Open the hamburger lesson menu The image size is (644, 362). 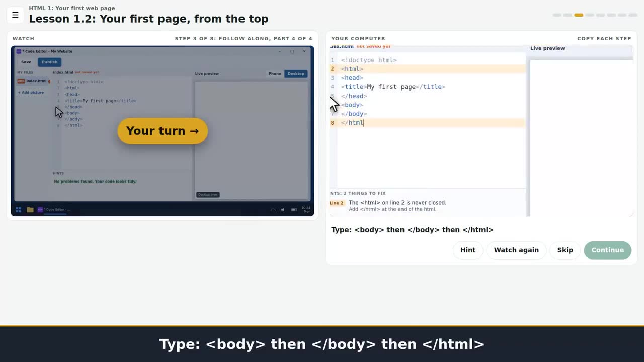[x=15, y=15]
